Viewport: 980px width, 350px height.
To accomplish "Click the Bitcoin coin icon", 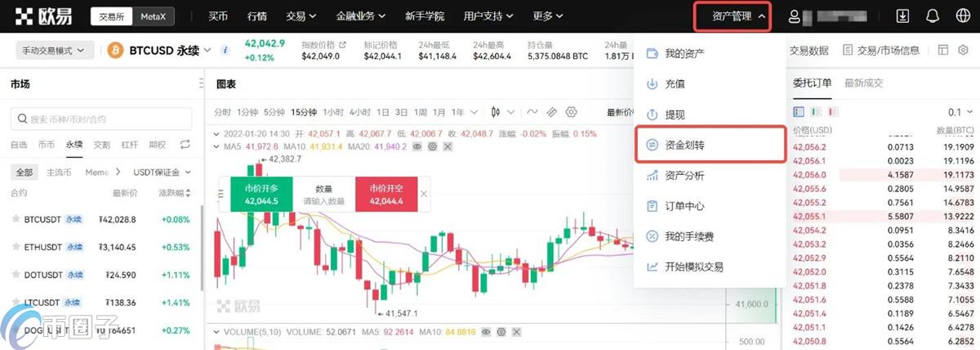I will coord(115,50).
